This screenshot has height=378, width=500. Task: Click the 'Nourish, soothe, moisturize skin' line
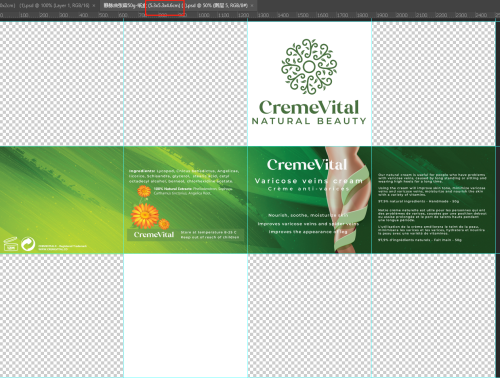coord(308,215)
